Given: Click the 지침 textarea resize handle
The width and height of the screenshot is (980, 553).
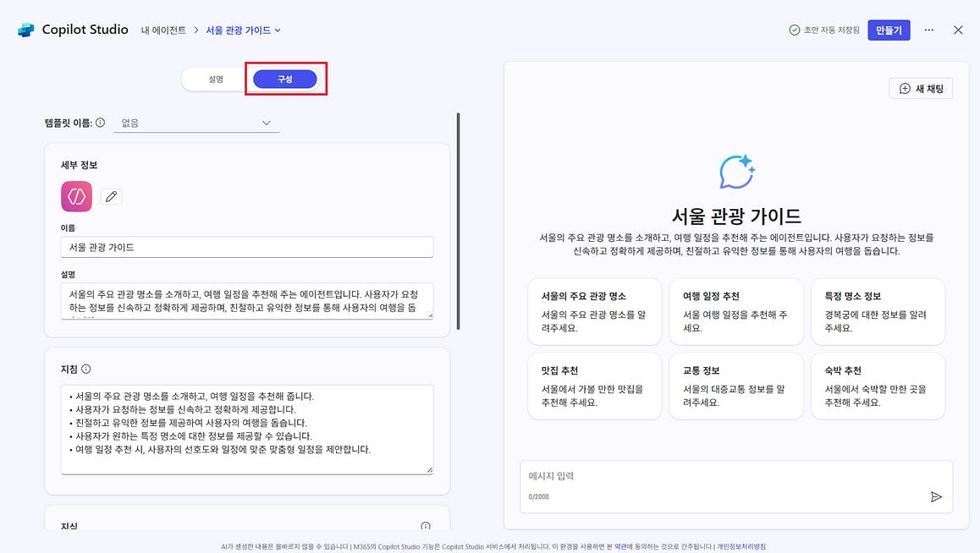Looking at the screenshot, I should click(x=430, y=470).
